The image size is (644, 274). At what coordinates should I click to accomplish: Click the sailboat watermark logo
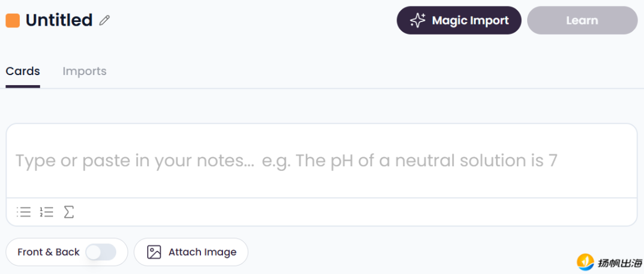coord(586,261)
